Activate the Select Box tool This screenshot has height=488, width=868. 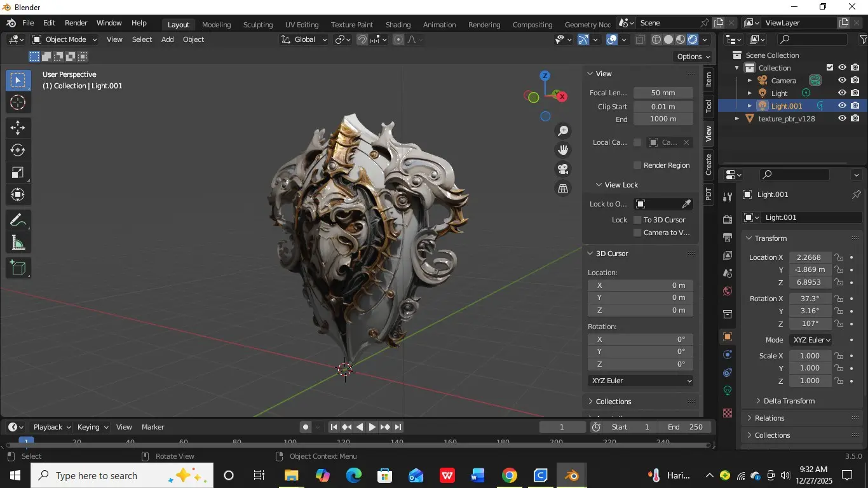pyautogui.click(x=18, y=80)
